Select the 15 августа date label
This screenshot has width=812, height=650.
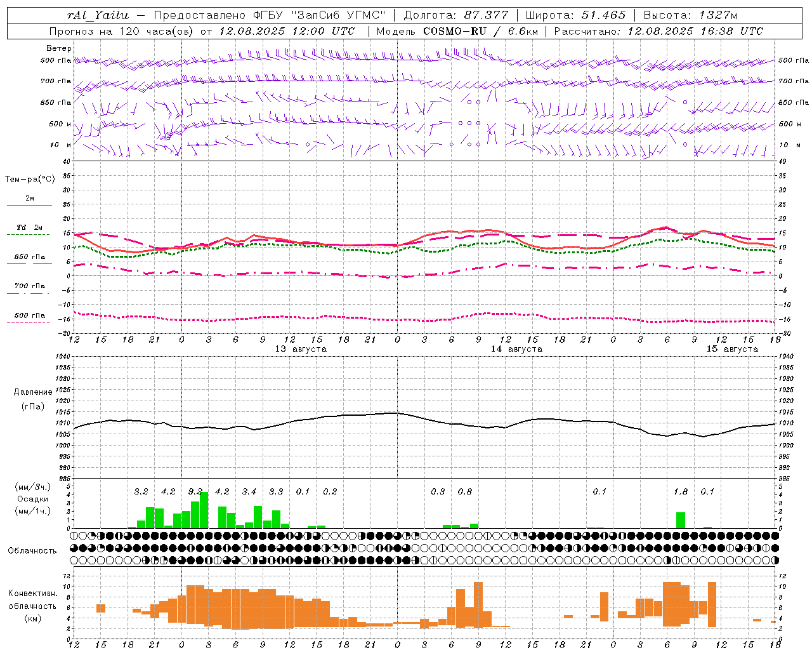[732, 349]
